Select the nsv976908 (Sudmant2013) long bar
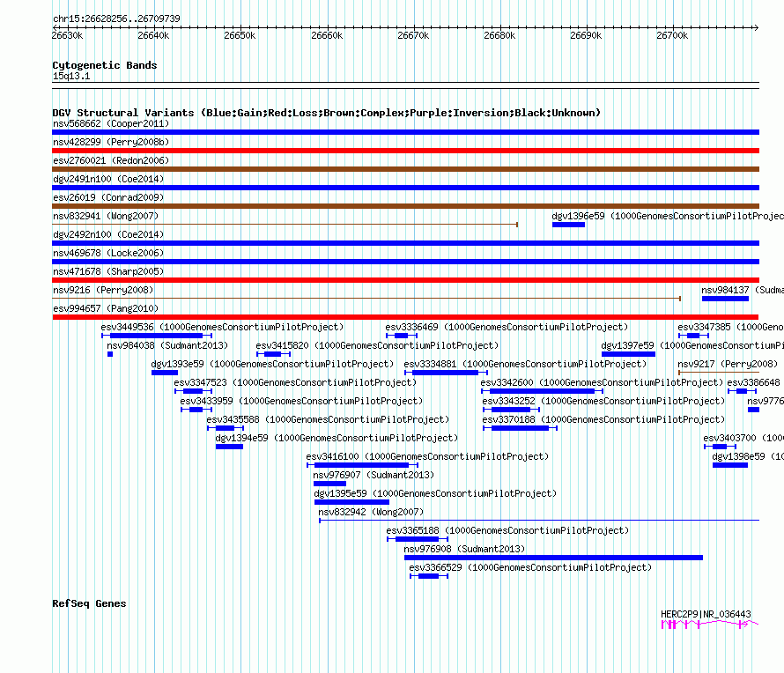The width and height of the screenshot is (784, 673). [553, 558]
